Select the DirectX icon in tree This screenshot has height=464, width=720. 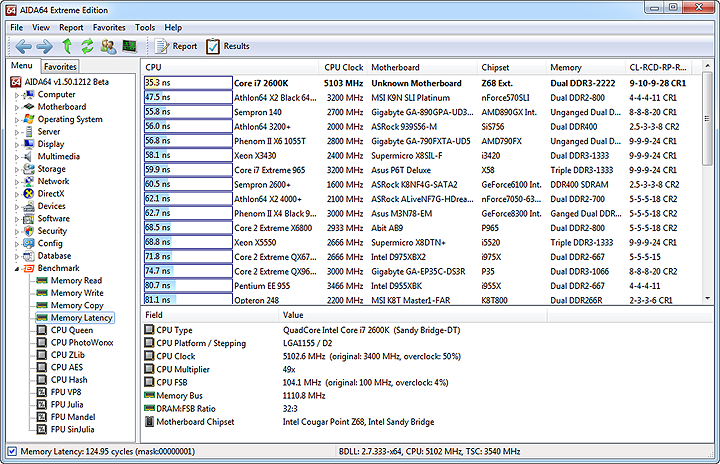pyautogui.click(x=29, y=193)
